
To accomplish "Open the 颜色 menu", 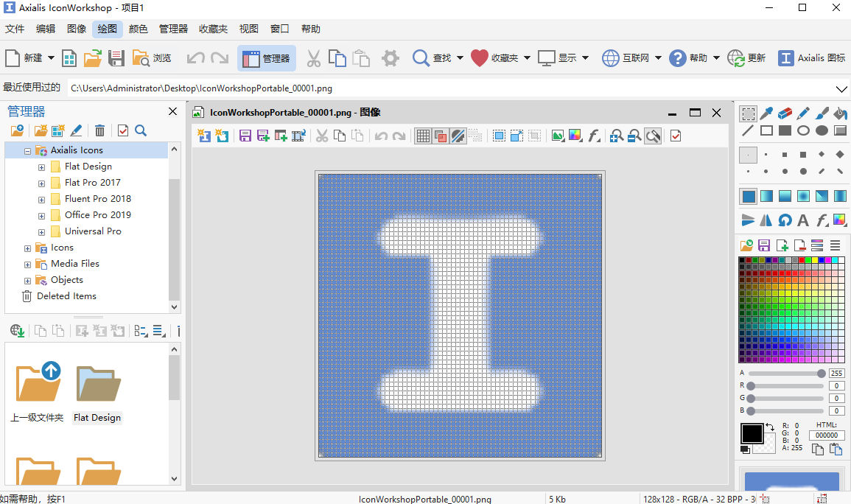I will [139, 29].
